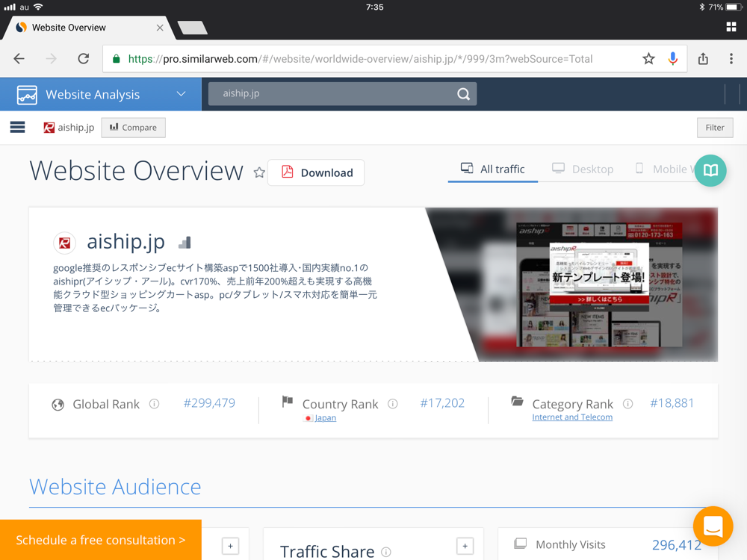The image size is (747, 560).
Task: Open the Chrome tab grid switcher
Action: 731,28
